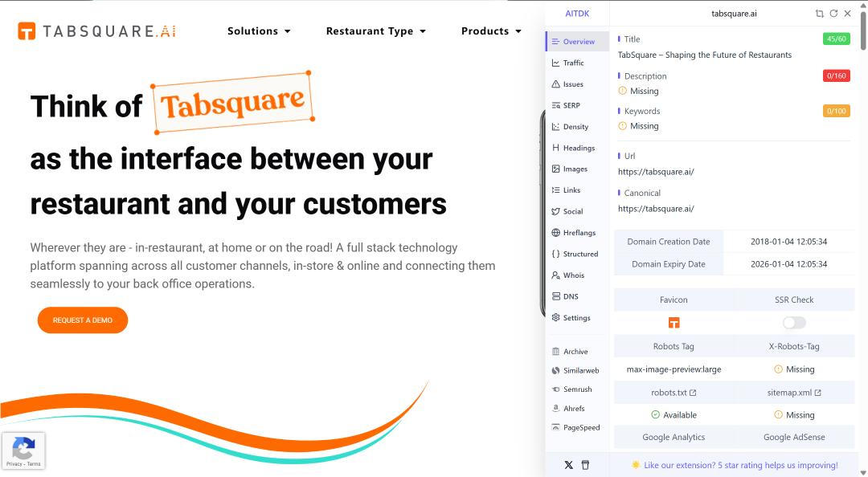Click the Archive icon

(x=556, y=352)
